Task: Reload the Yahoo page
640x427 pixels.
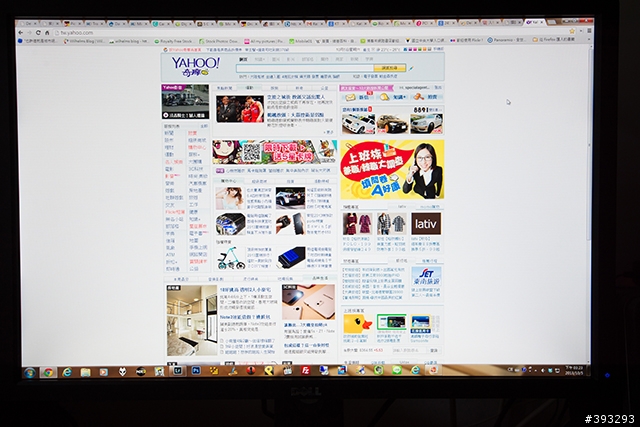Action: tap(38, 32)
